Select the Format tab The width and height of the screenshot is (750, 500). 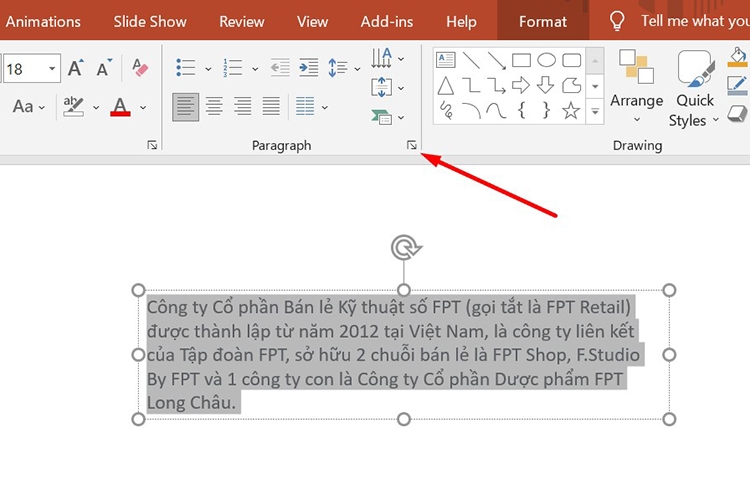[x=543, y=22]
